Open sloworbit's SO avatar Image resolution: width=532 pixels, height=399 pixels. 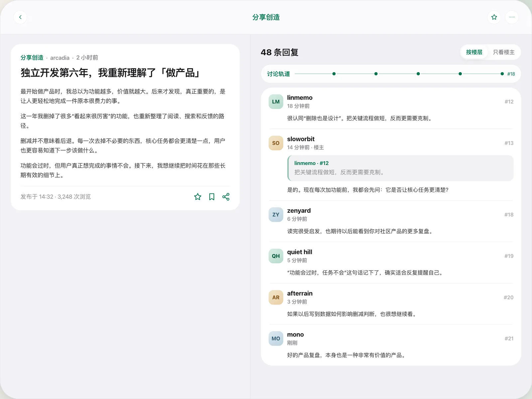[x=276, y=143]
